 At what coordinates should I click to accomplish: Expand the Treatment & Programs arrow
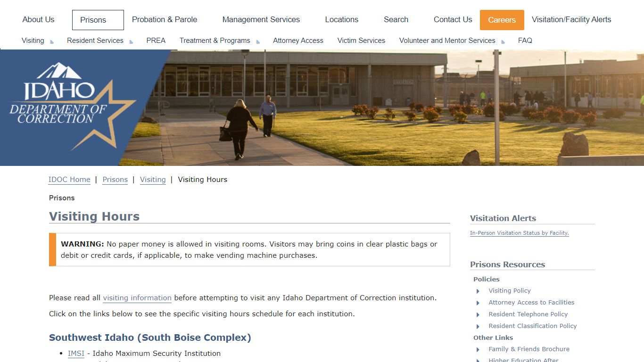tap(258, 42)
